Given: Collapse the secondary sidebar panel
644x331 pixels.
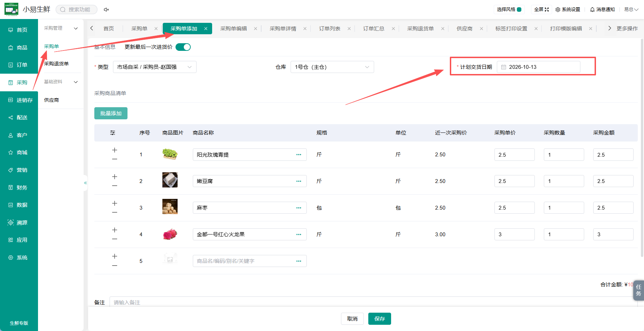Looking at the screenshot, I should tap(85, 183).
